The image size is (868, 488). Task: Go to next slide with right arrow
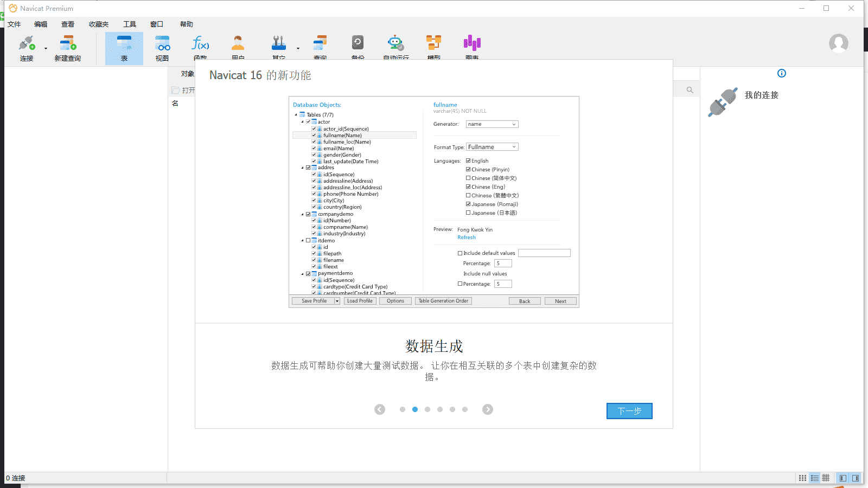click(488, 409)
